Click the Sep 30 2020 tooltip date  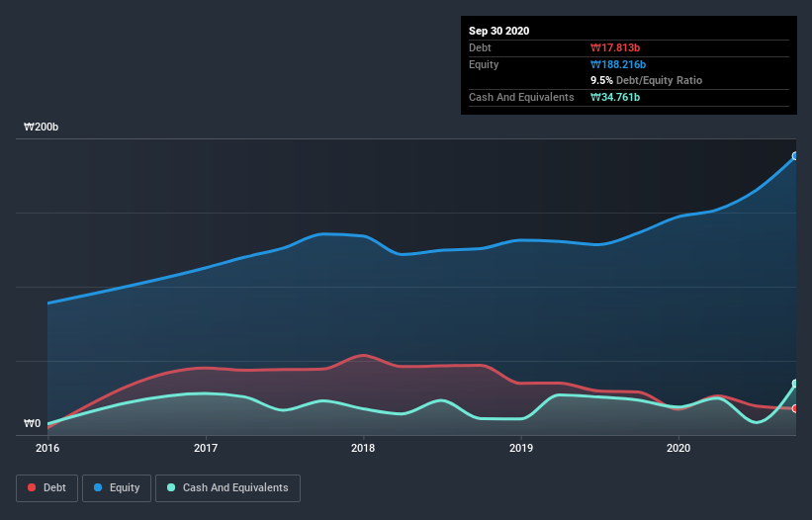[498, 31]
